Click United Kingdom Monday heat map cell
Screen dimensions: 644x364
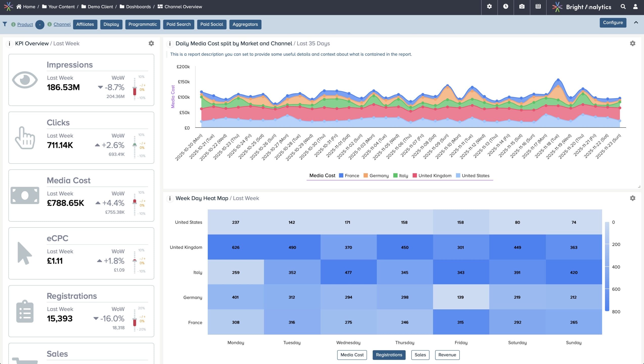[x=236, y=247]
